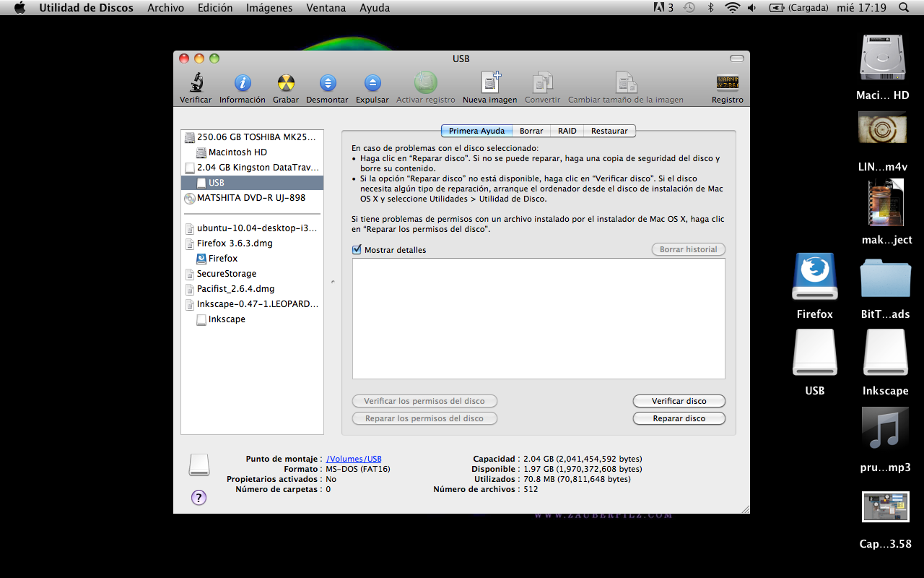Create a Nueva imagen from toolbar
This screenshot has width=924, height=578.
tap(491, 82)
